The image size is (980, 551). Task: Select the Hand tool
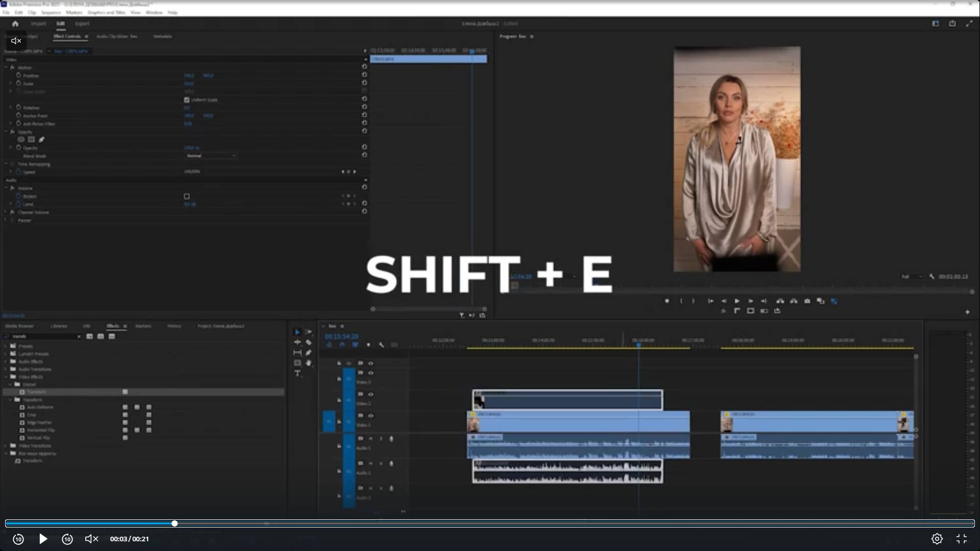[x=308, y=363]
